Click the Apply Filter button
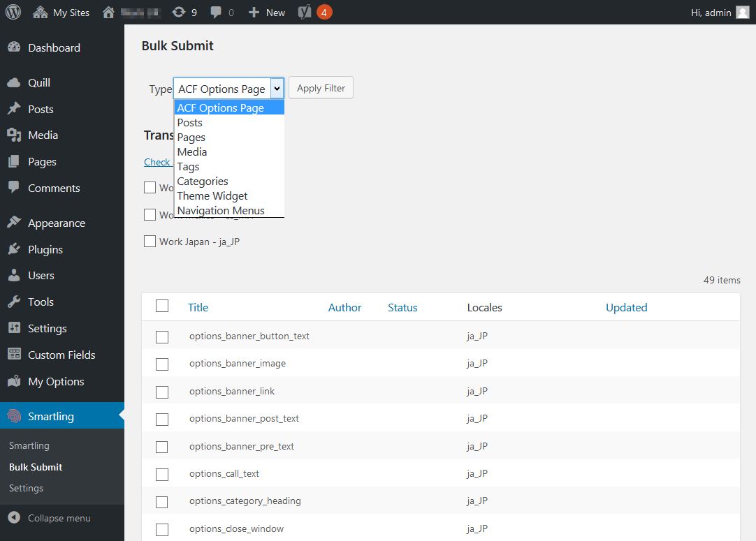This screenshot has height=541, width=756. click(x=321, y=88)
